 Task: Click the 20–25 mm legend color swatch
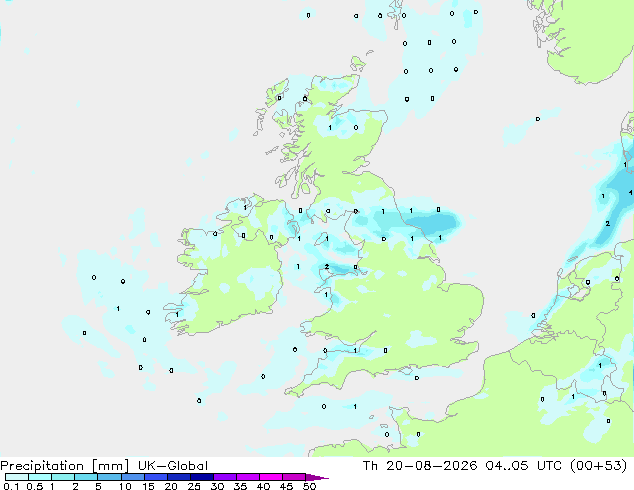click(x=178, y=477)
